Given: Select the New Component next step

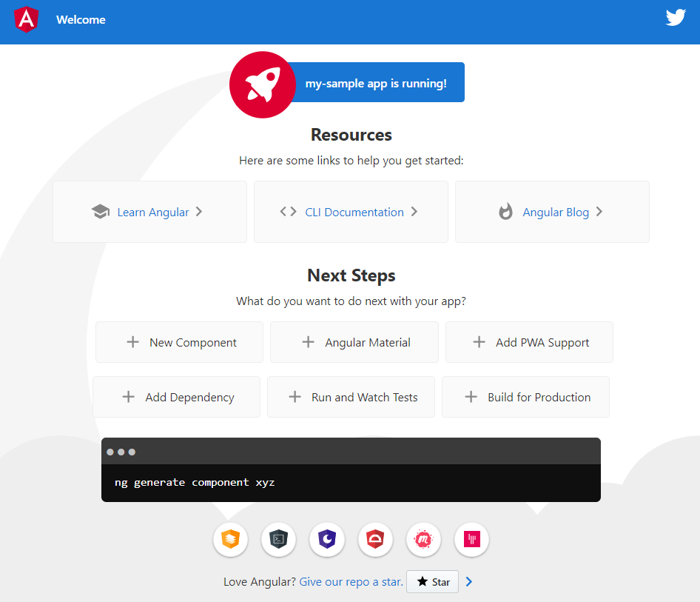Looking at the screenshot, I should click(x=179, y=342).
